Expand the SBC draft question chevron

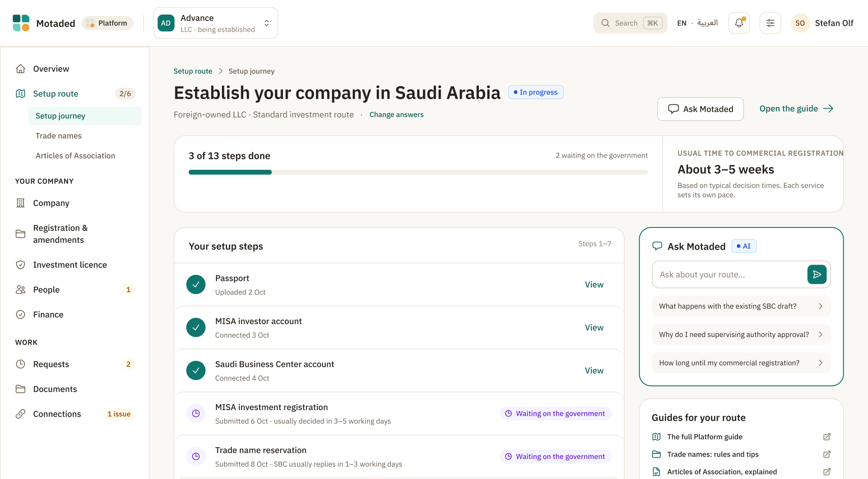[821, 306]
